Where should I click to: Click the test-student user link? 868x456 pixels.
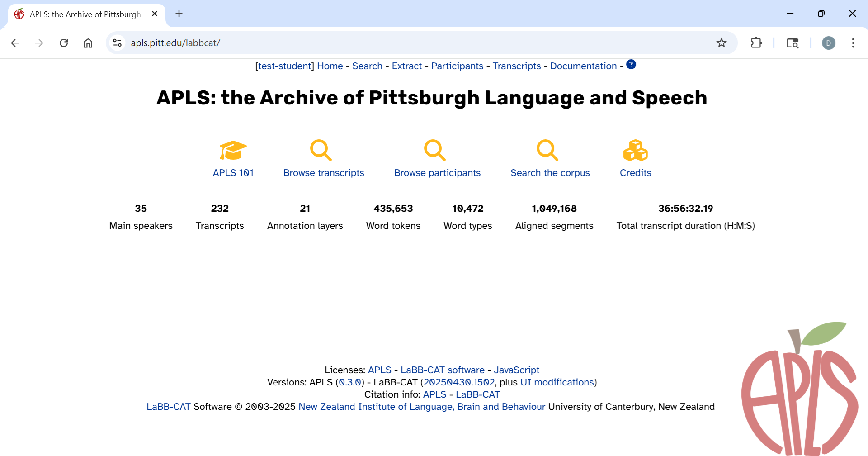coord(285,66)
